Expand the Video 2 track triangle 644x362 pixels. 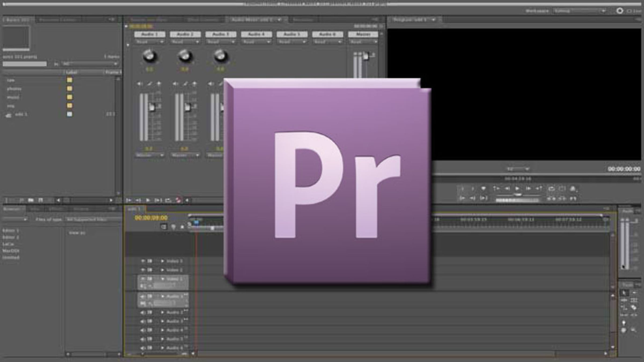click(163, 270)
